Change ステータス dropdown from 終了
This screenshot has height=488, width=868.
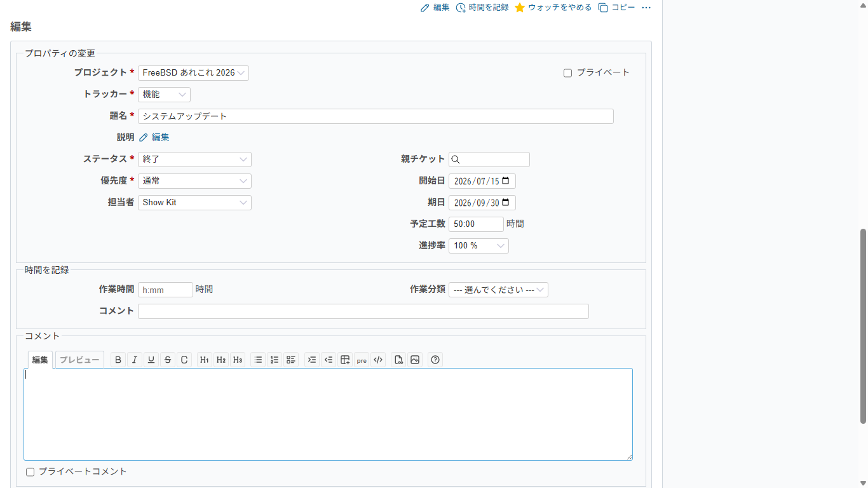(194, 159)
